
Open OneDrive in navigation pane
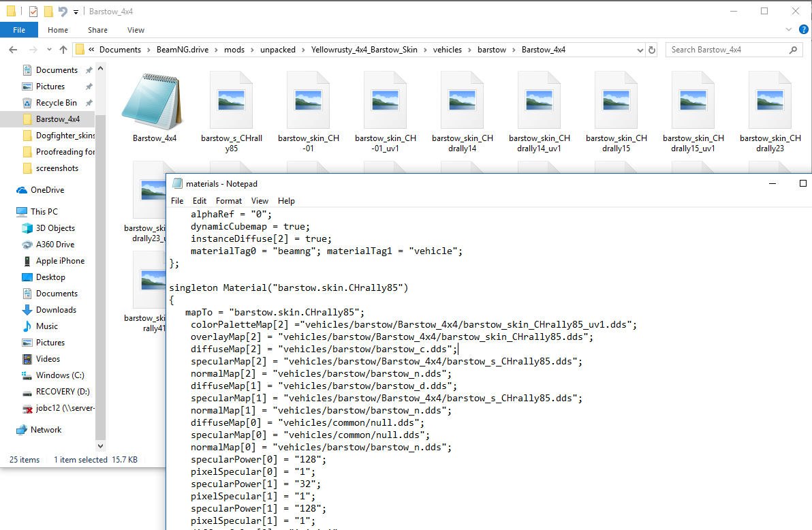pyautogui.click(x=47, y=190)
